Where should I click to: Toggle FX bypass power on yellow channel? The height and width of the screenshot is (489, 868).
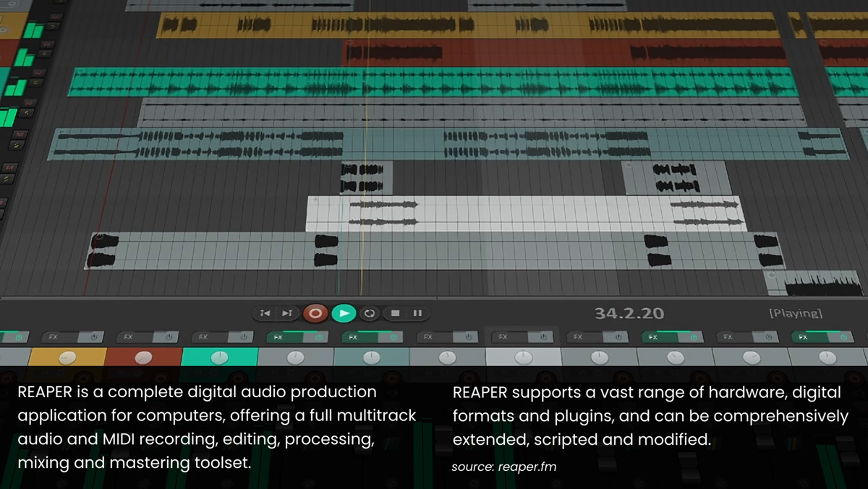click(x=93, y=337)
